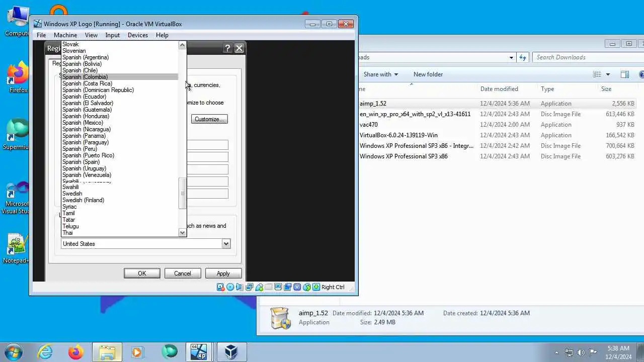644x362 pixels.
Task: Open the view options dropdown arrow in Explorer
Action: click(608, 74)
